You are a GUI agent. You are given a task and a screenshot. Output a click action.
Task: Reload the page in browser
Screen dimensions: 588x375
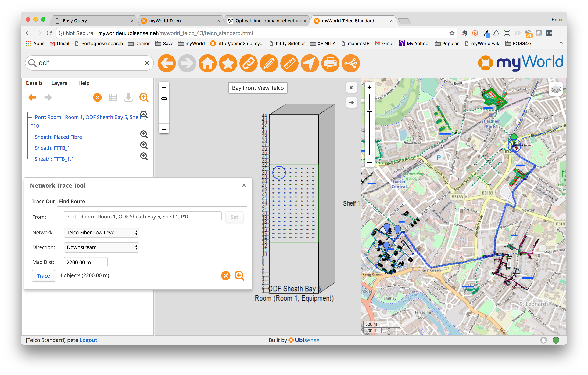[49, 33]
